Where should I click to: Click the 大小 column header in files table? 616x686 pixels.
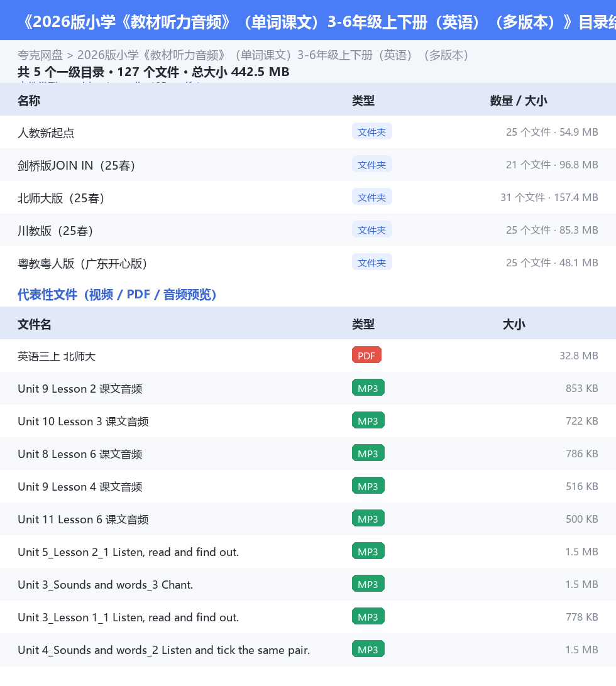(514, 324)
